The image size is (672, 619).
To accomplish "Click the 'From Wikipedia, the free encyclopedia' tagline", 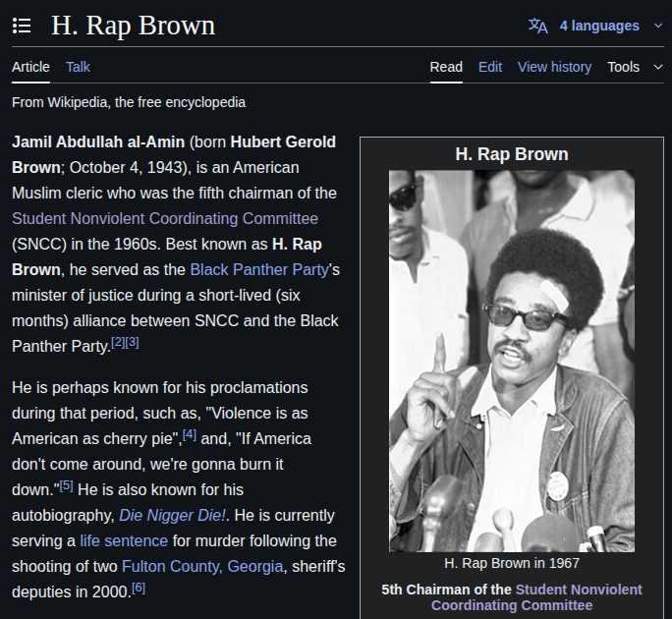I will [x=129, y=102].
